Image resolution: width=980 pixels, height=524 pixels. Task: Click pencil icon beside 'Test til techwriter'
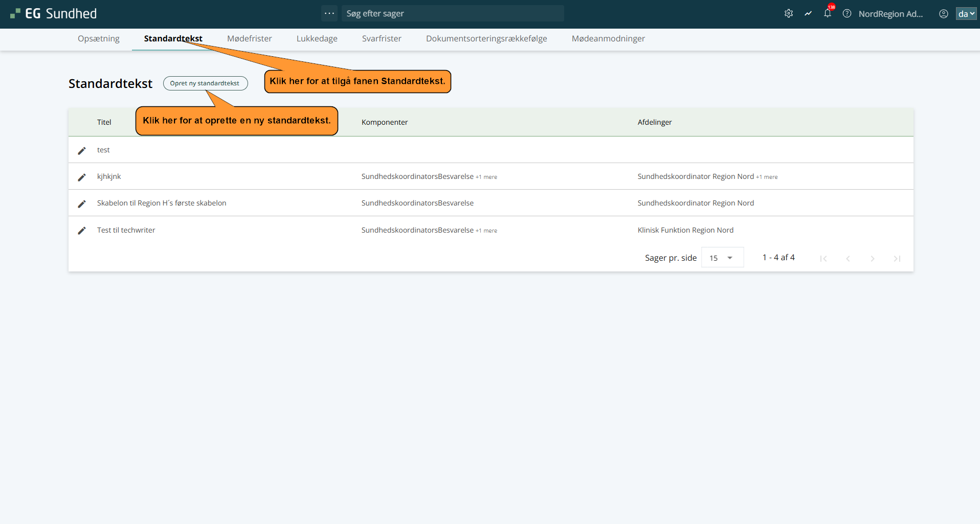pos(82,231)
